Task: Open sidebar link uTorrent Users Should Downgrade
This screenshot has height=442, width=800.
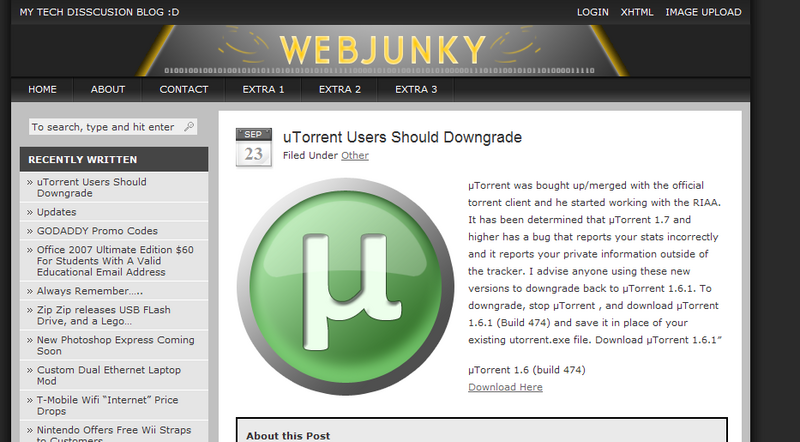Action: pos(91,187)
